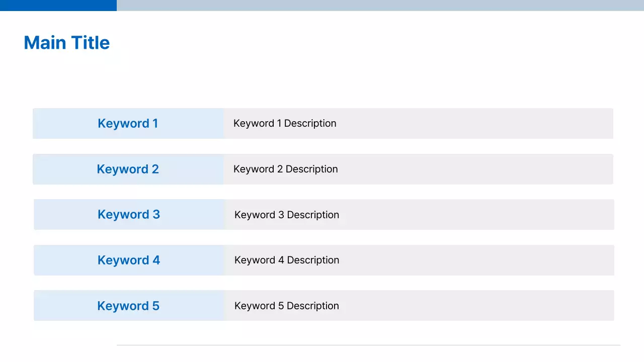Select the Keyword 4 Description text

[287, 260]
